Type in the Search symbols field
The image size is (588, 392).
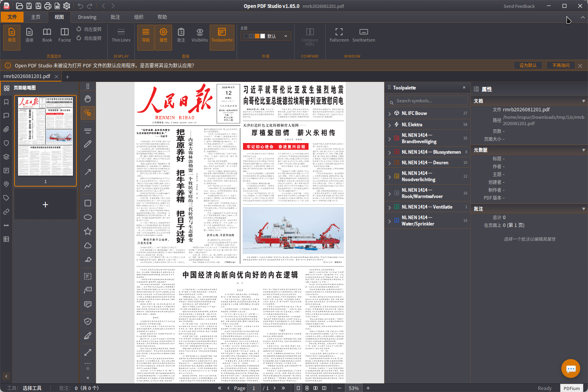[427, 101]
